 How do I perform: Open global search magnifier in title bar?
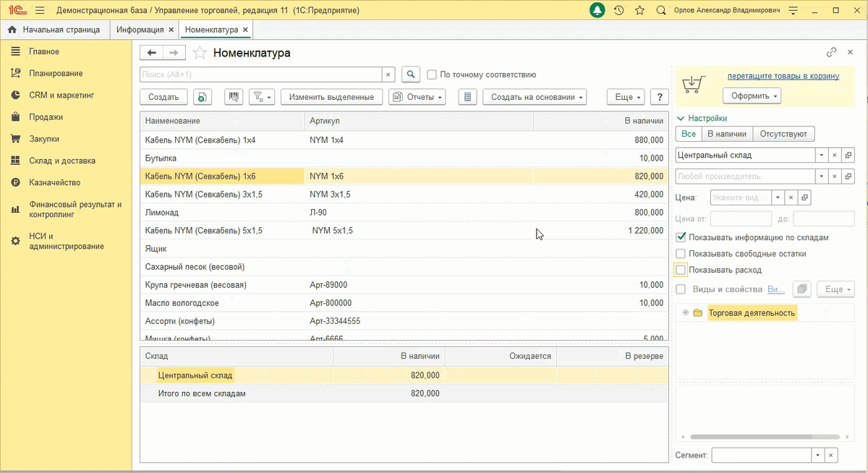click(660, 10)
